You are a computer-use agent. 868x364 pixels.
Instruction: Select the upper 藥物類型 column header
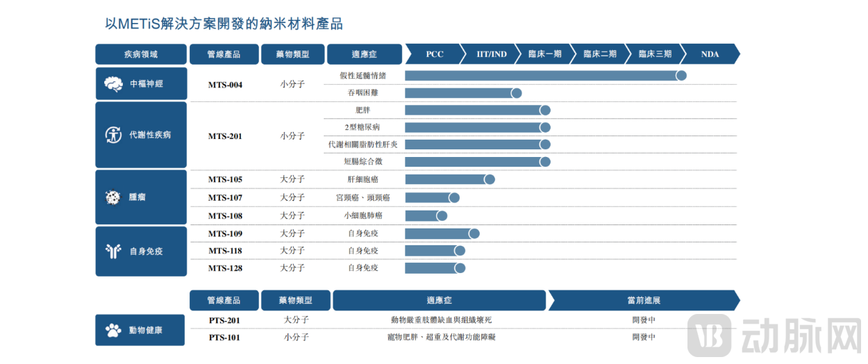click(x=293, y=54)
